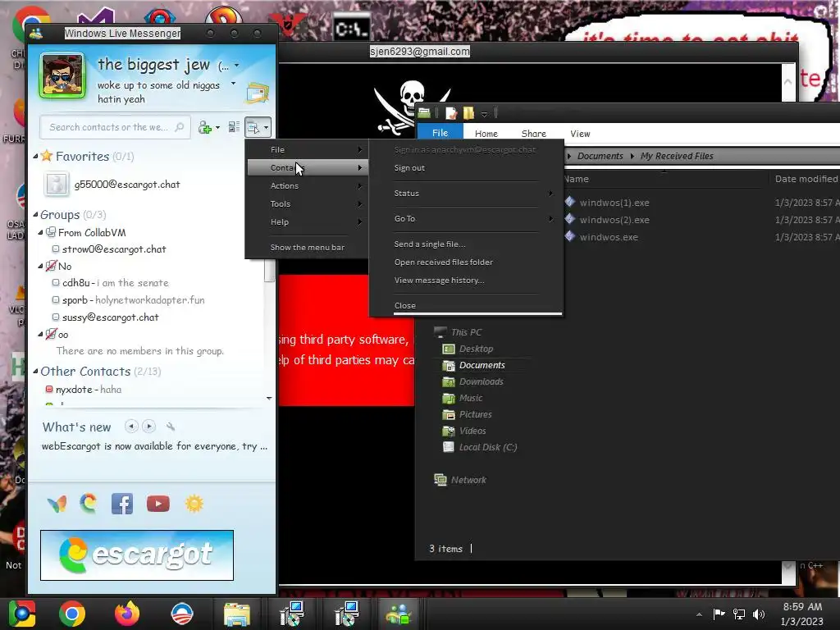Click the sun weather icon in Messenger
The width and height of the screenshot is (840, 630).
pyautogui.click(x=194, y=504)
